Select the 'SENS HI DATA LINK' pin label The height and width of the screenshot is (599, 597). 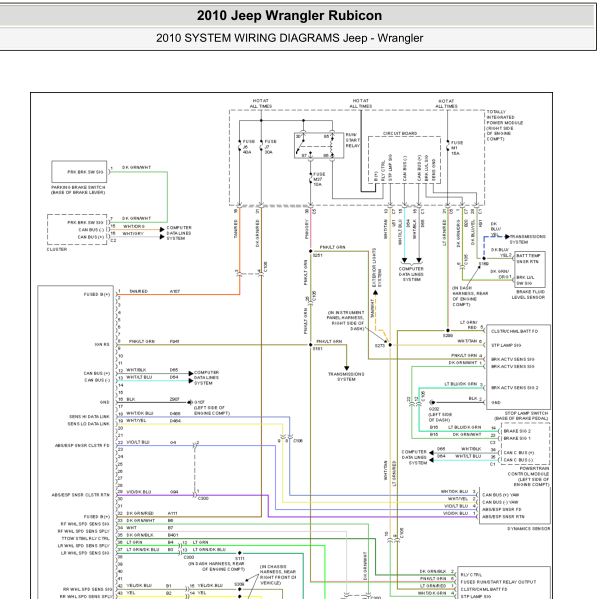click(89, 416)
